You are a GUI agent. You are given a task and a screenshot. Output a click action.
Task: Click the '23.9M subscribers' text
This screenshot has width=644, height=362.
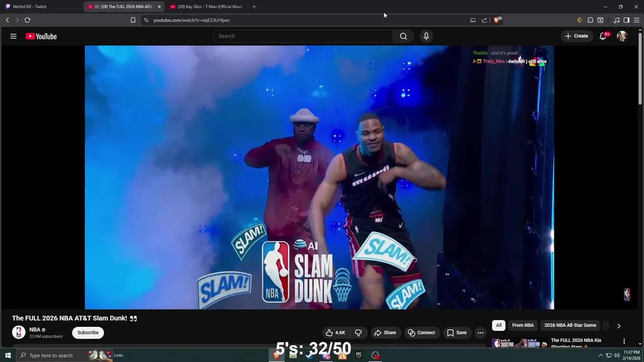46,336
